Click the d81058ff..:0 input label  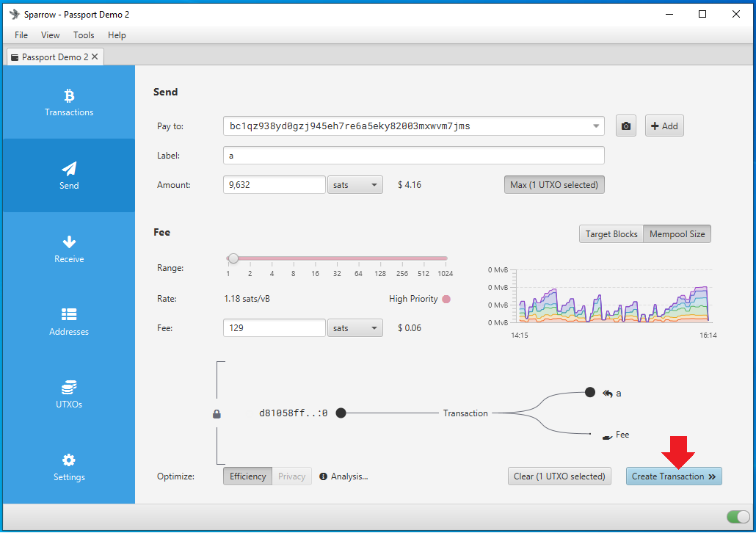point(293,413)
